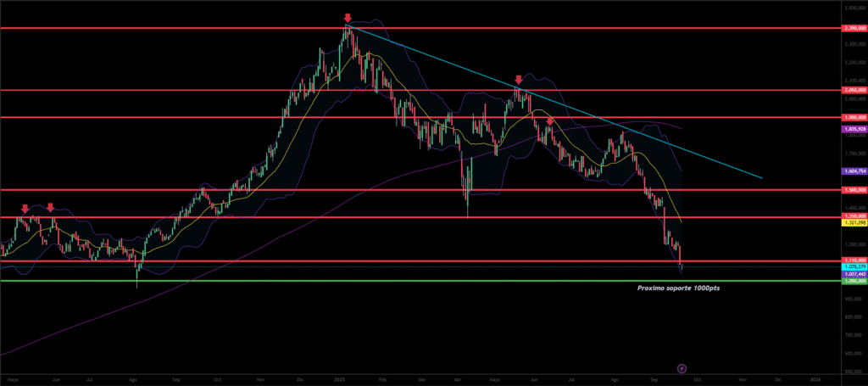
Task: Select red arrow marker just below 1,900,000 line
Action: click(549, 122)
